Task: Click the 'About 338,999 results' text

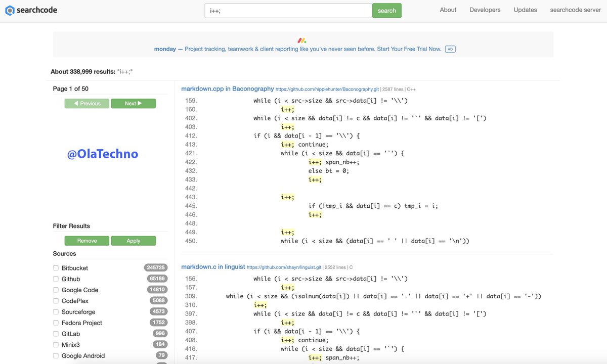Action: click(83, 72)
